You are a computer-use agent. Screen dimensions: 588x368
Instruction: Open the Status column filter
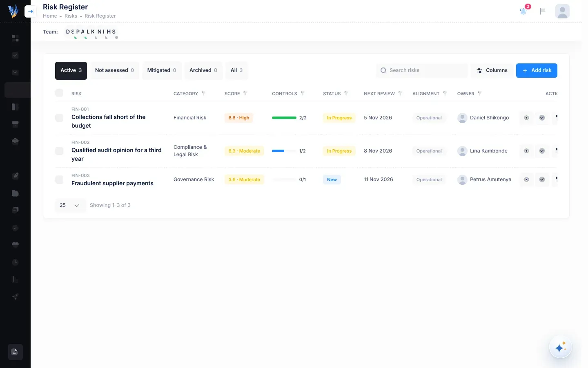pyautogui.click(x=346, y=94)
